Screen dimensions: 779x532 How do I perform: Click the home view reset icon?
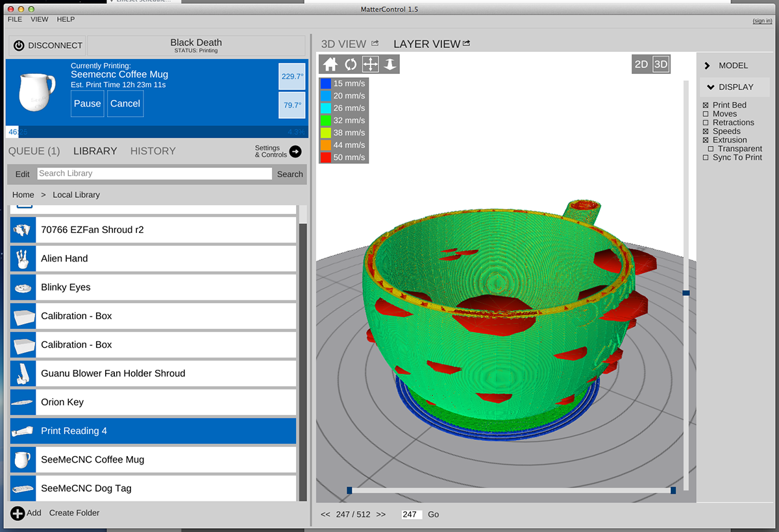click(x=330, y=64)
